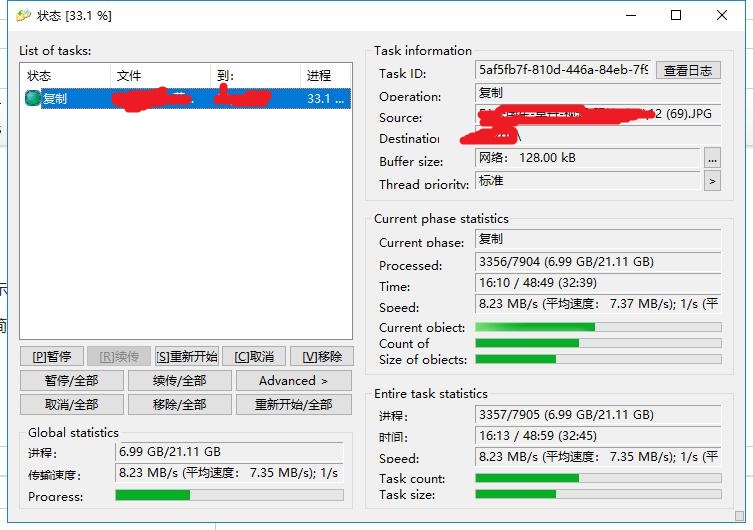Screen dimensions: 753x530
Task: Click the Global statistics Progress bar
Action: point(229,495)
